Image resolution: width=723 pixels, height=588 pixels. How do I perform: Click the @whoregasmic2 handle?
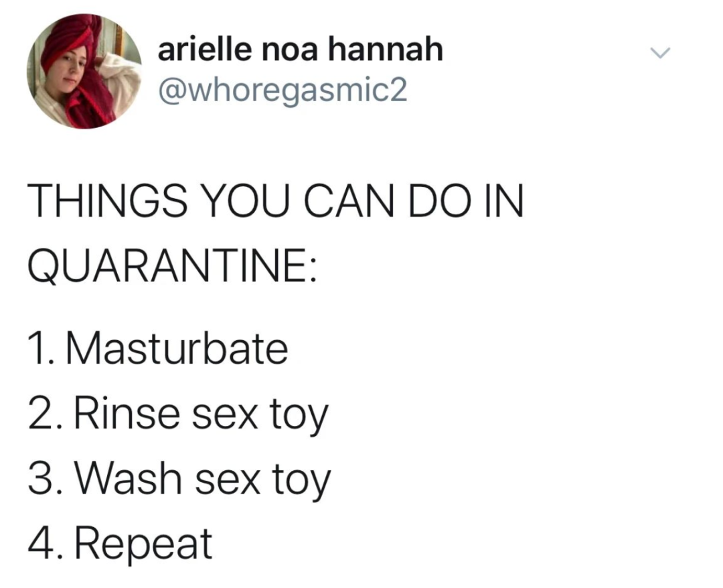point(283,90)
